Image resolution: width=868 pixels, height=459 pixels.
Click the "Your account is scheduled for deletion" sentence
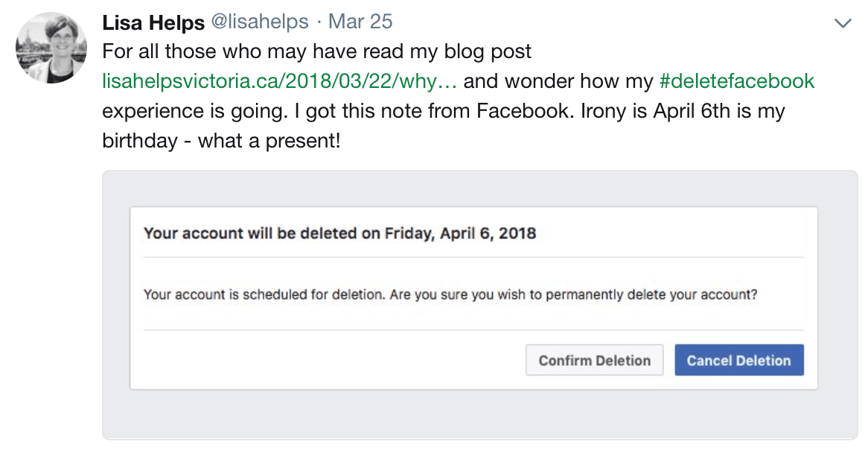pos(264,294)
